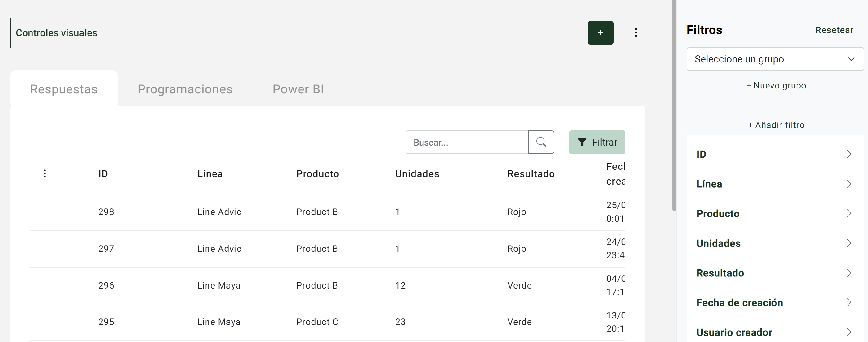Expand the Producto filter
The height and width of the screenshot is (342, 868).
tap(775, 214)
